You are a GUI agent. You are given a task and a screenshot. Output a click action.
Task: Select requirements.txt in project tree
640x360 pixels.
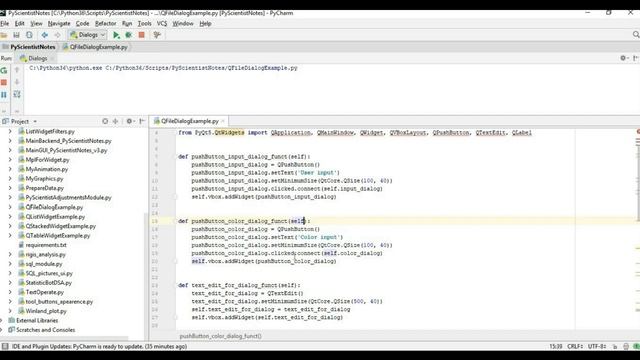click(x=46, y=245)
